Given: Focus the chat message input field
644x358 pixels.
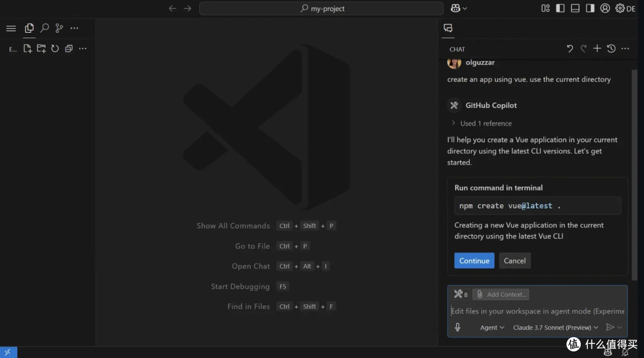Looking at the screenshot, I should (537, 311).
